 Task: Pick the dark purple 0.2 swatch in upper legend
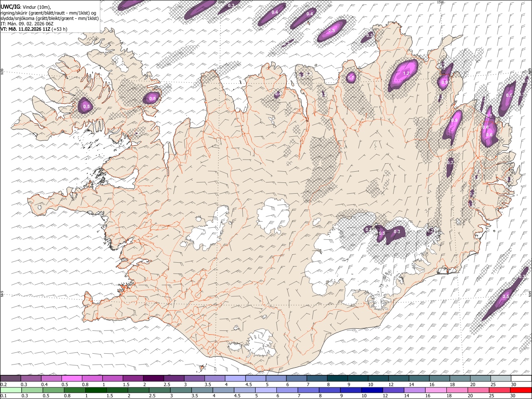tap(10, 379)
